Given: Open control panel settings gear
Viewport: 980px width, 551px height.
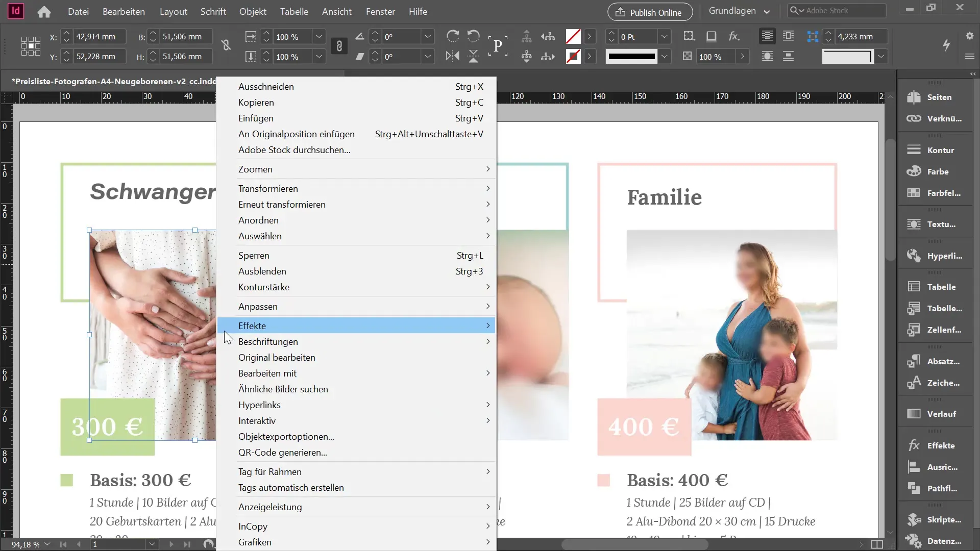Looking at the screenshot, I should click(x=970, y=36).
